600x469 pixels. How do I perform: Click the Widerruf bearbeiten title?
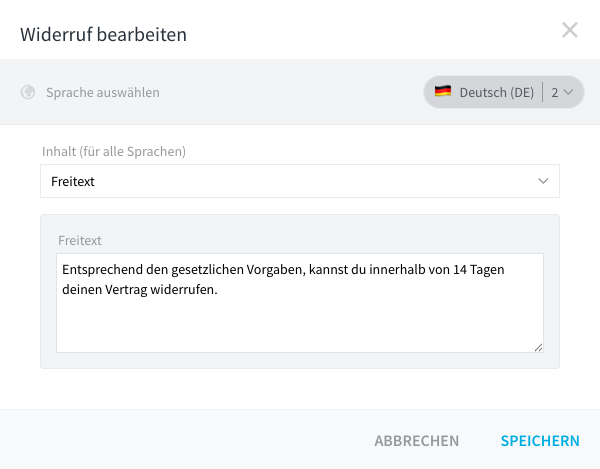coord(103,34)
